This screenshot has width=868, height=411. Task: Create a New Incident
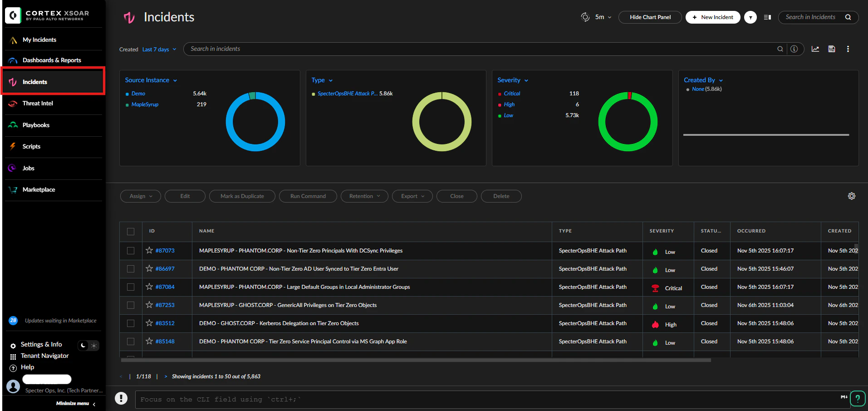713,17
